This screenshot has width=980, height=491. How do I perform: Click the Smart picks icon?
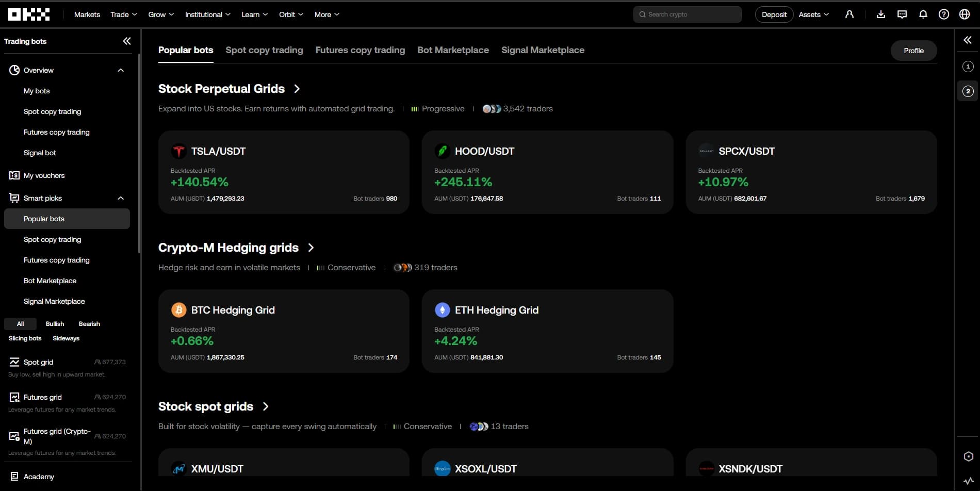[x=14, y=198]
